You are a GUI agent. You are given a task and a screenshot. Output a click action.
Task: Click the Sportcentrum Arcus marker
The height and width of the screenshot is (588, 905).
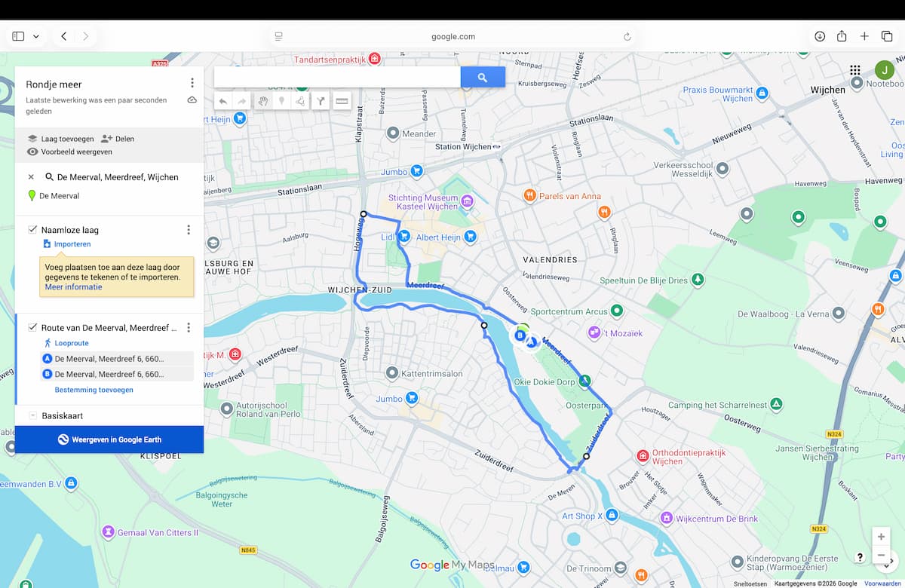coord(618,311)
